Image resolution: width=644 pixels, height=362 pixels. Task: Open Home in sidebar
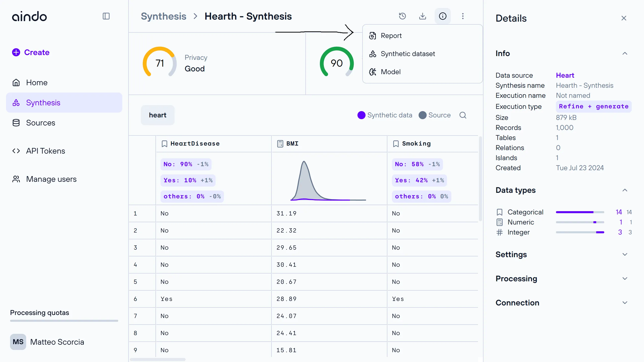[x=64, y=82]
